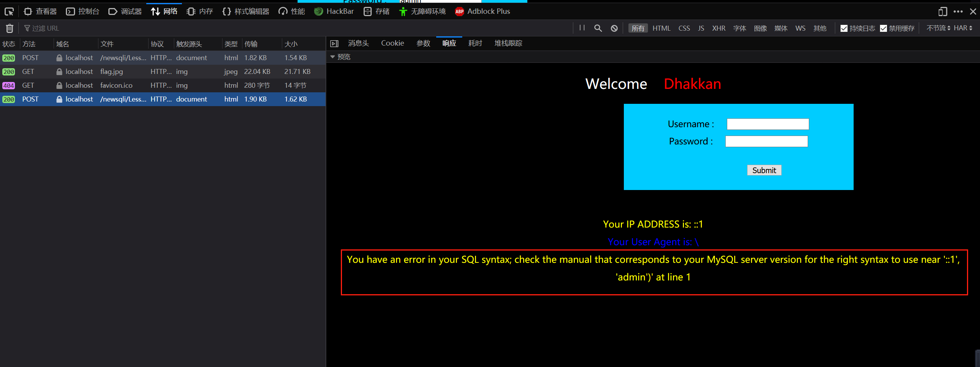980x367 pixels.
Task: Open the HAR dropdown menu
Action: point(963,28)
